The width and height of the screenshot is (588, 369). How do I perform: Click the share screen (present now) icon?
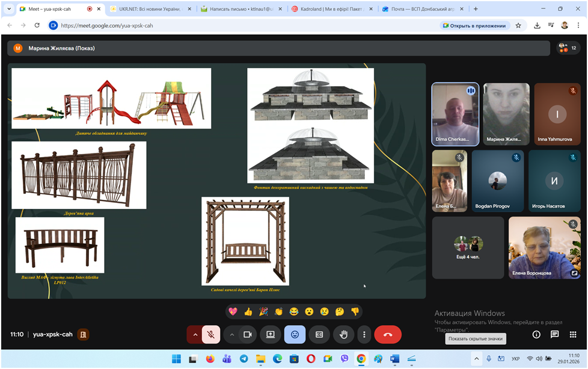click(271, 334)
